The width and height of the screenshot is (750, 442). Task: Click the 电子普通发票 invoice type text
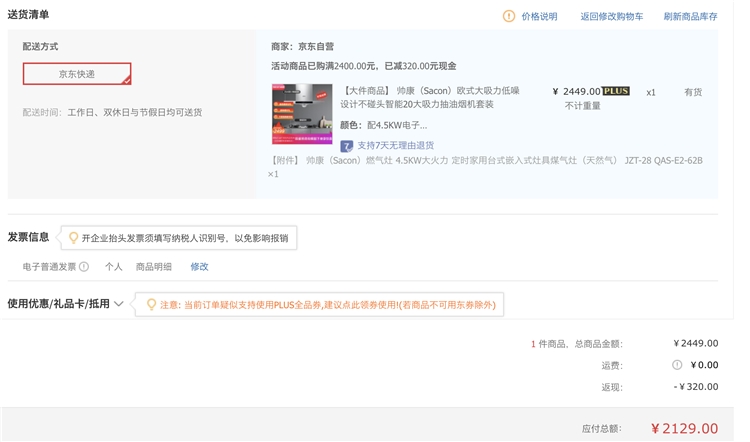tap(49, 267)
